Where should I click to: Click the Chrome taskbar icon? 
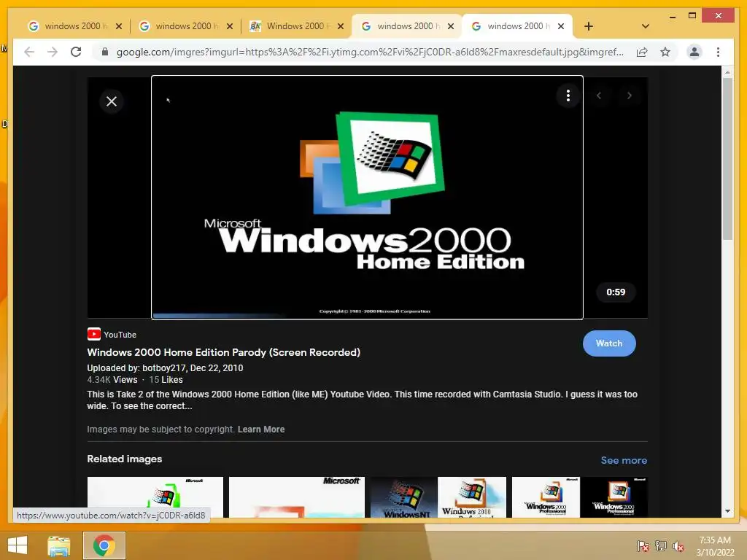pos(104,545)
